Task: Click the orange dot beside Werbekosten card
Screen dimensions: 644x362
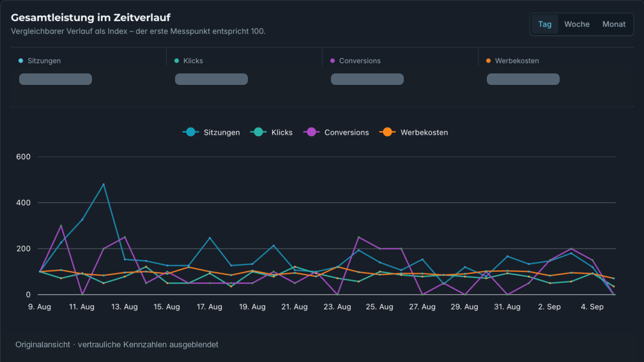Action: 488,61
